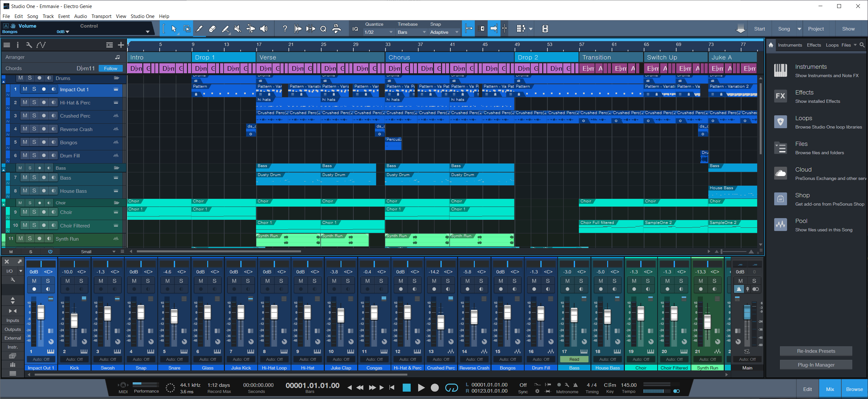Open the inspector i icon
The image size is (868, 399).
point(18,45)
